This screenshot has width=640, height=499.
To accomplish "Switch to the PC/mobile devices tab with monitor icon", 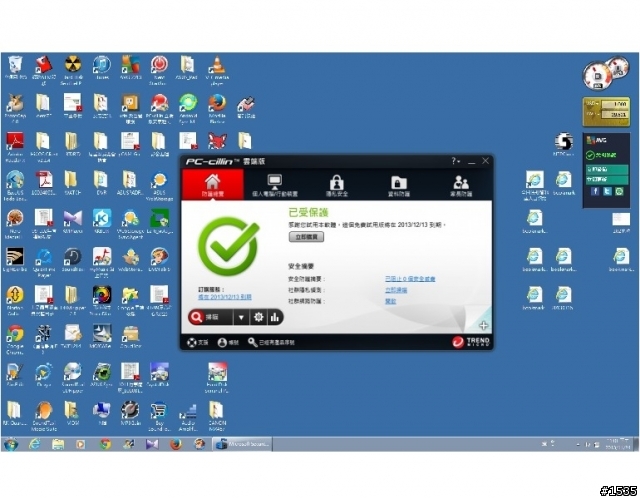I will [x=275, y=184].
